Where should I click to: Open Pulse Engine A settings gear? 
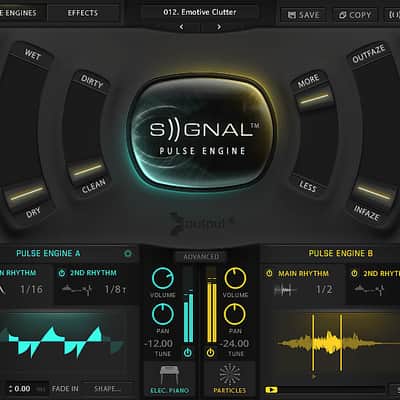pos(128,254)
